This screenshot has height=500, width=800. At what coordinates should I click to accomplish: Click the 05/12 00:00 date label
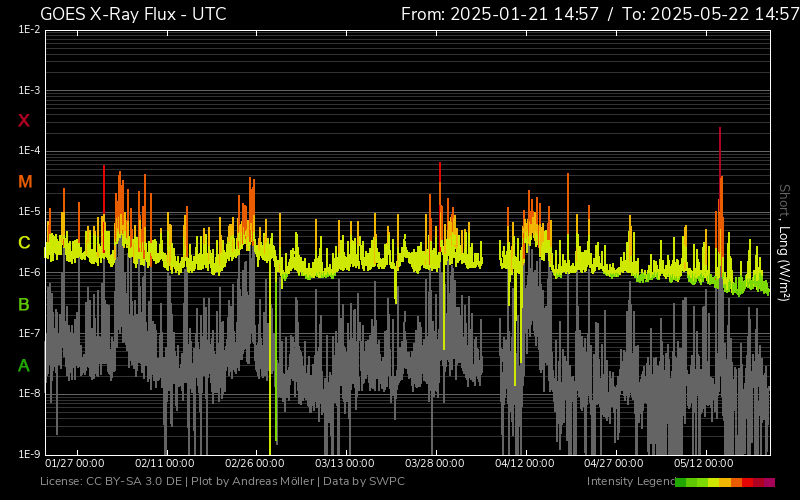(704, 463)
